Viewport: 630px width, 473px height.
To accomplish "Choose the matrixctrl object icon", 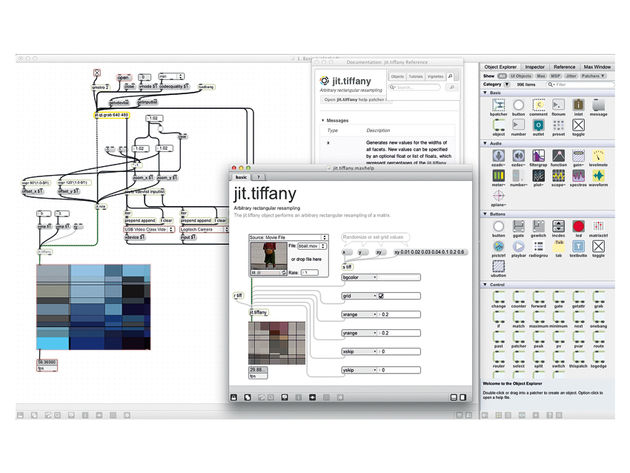I will coord(598,226).
